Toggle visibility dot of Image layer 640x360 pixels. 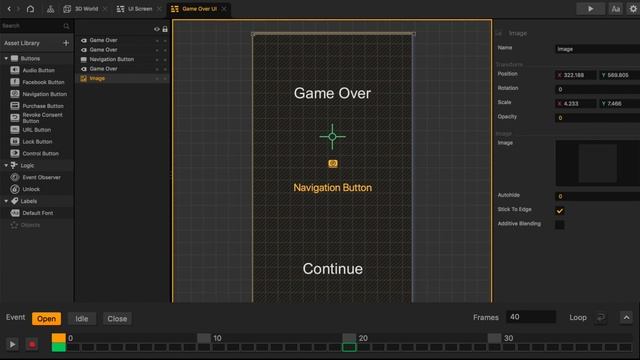tap(157, 78)
